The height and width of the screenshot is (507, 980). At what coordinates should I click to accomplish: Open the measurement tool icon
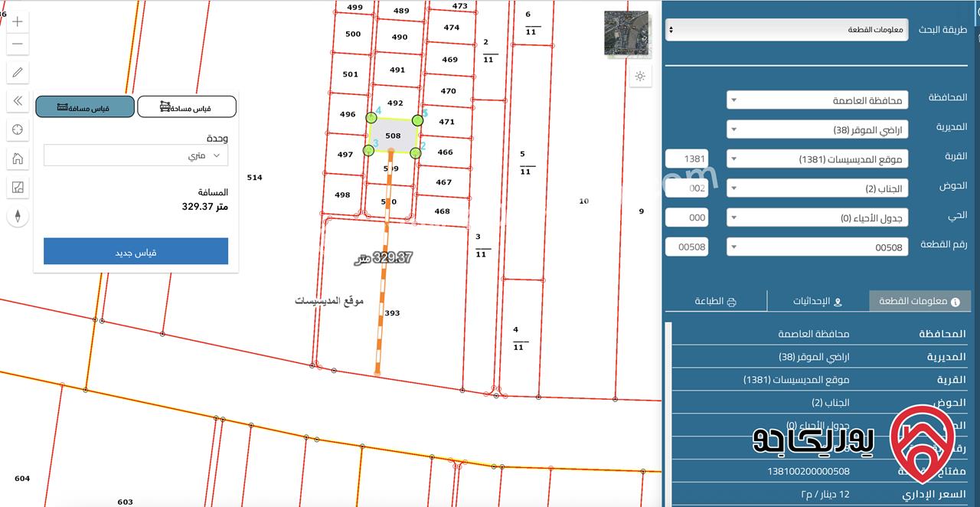pos(18,187)
